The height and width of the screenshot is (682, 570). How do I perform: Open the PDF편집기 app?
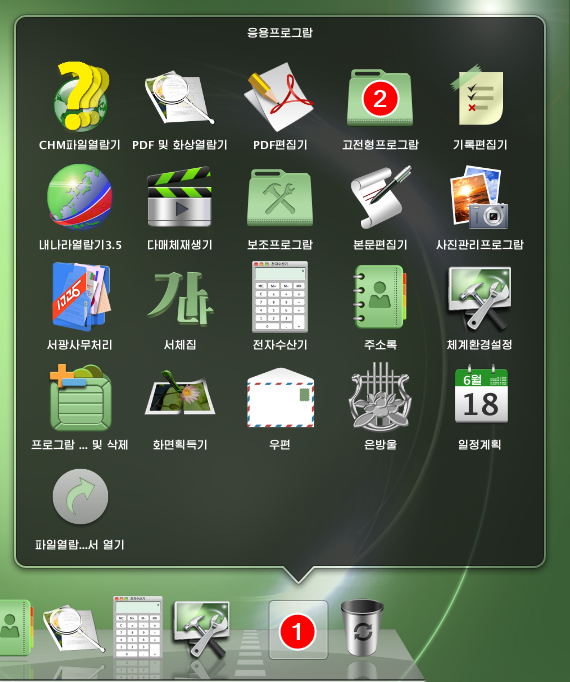point(279,97)
